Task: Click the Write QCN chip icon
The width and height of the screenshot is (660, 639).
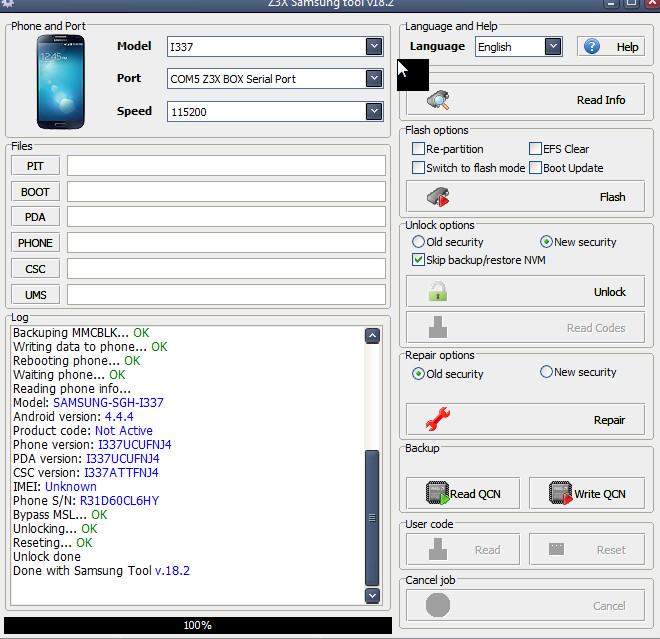Action: 561,493
